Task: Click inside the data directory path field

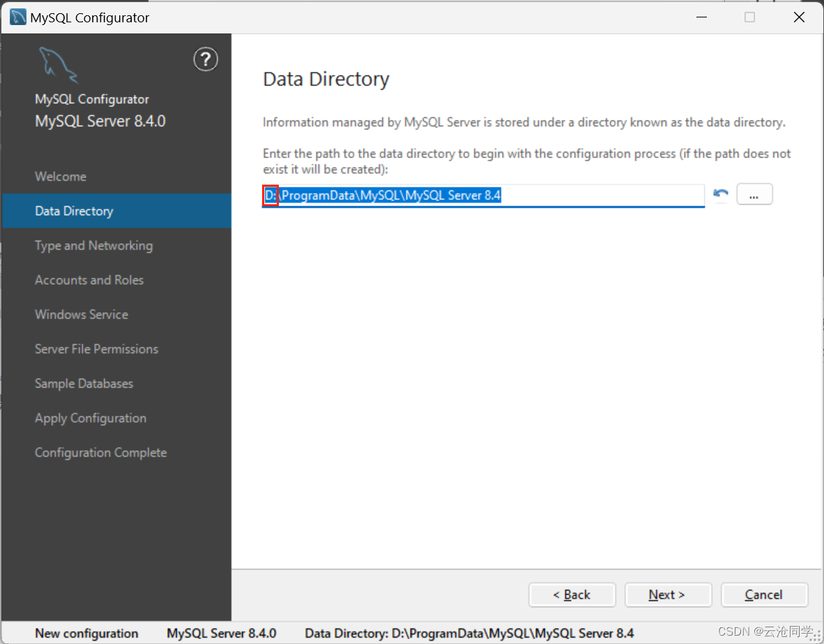Action: (x=483, y=195)
